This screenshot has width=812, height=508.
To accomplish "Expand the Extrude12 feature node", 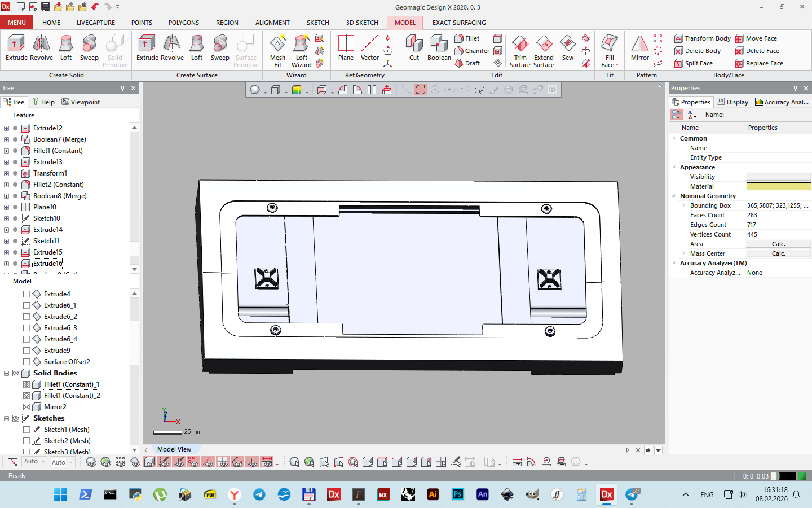I will pyautogui.click(x=6, y=128).
